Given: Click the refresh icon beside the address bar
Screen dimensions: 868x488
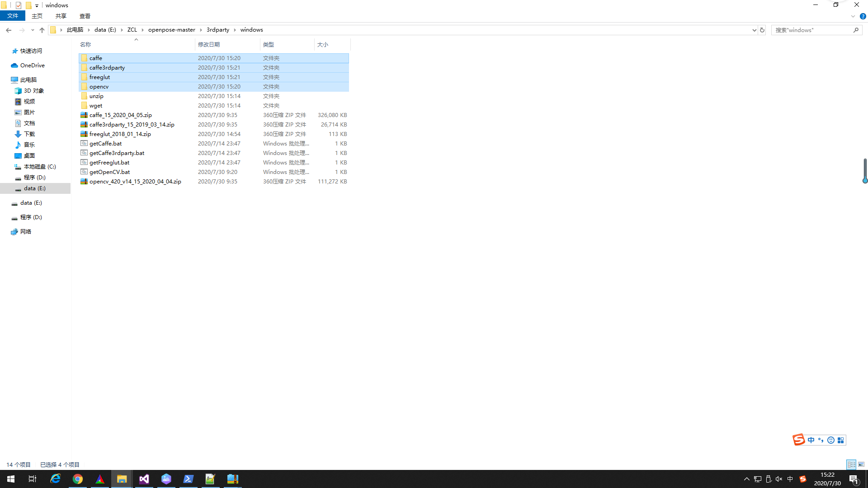Looking at the screenshot, I should (x=762, y=30).
